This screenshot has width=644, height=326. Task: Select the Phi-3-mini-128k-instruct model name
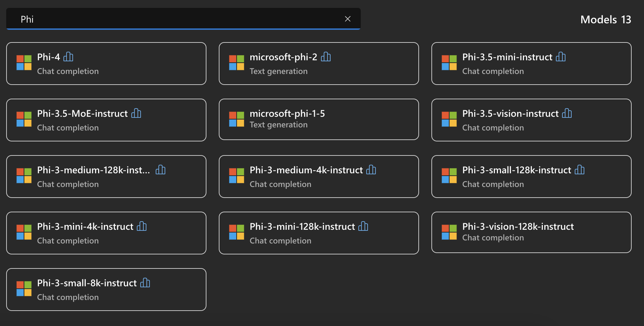[x=302, y=226]
